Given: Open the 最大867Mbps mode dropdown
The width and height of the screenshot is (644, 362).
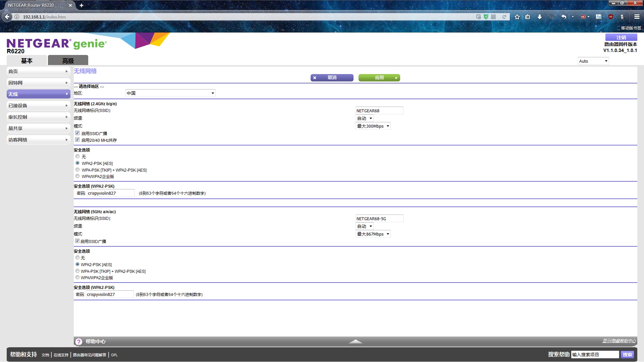Looking at the screenshot, I should tap(373, 234).
